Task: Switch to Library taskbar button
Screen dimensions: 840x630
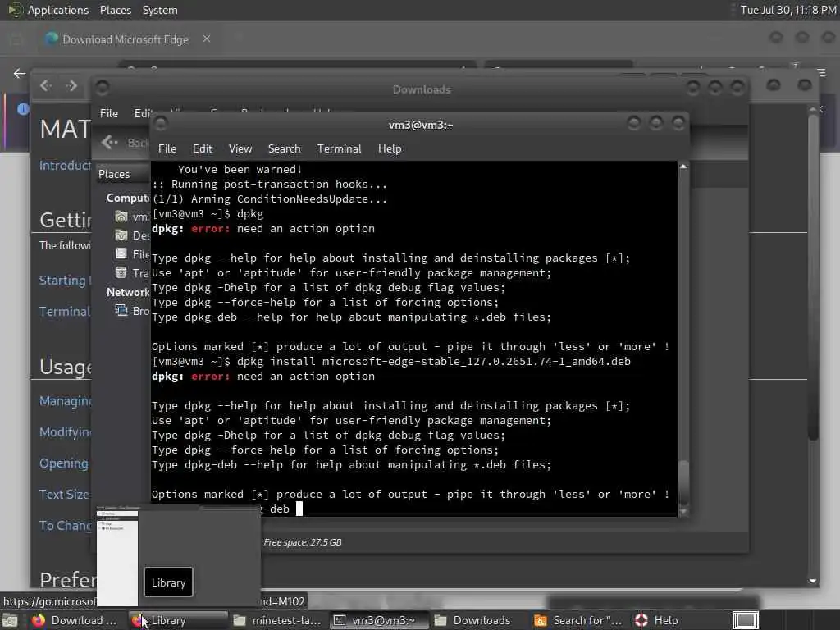Action: 178,620
